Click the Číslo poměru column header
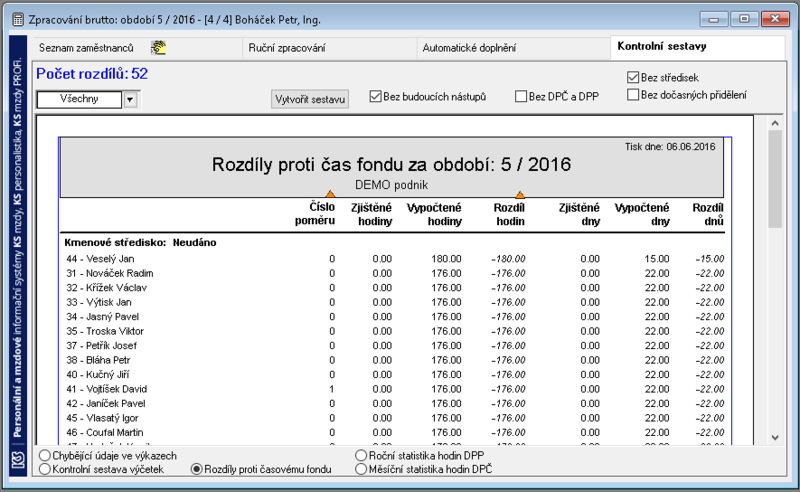Screen dimensions: 800x492 pos(315,214)
